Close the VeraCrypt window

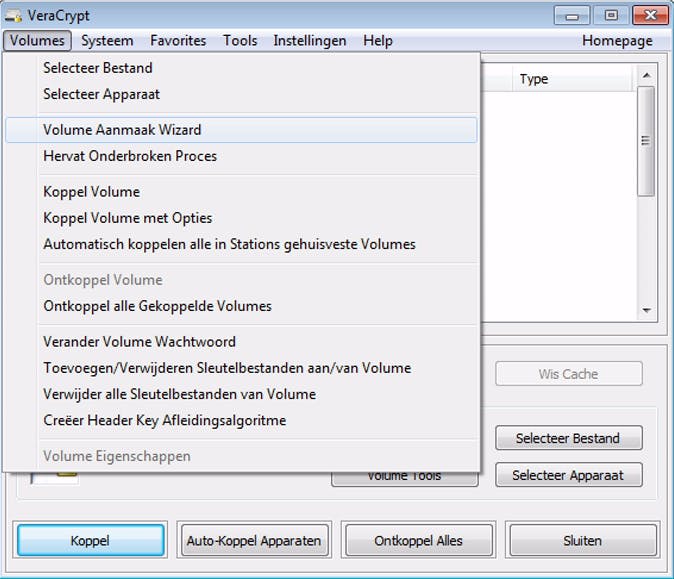coord(650,16)
